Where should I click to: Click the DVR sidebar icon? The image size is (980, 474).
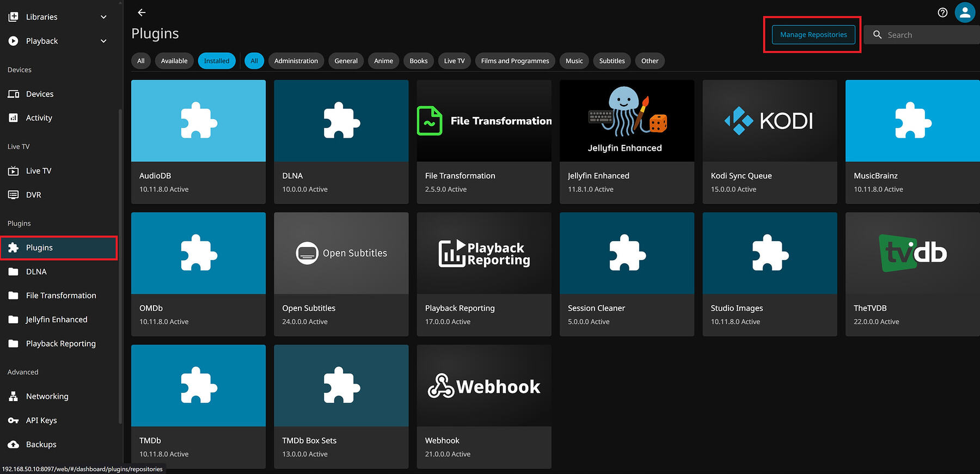pyautogui.click(x=14, y=195)
